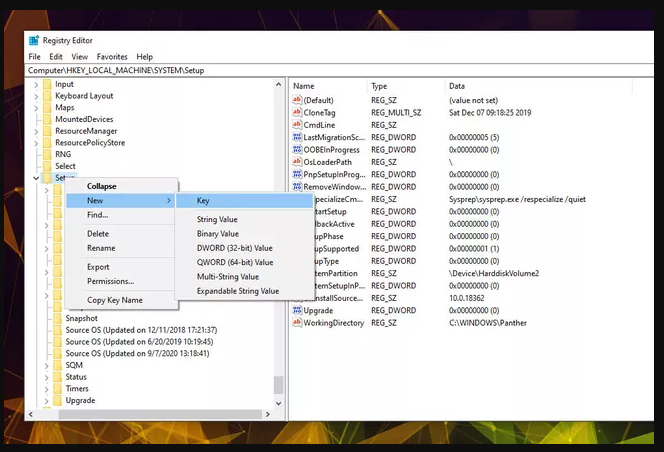664x452 pixels.
Task: Click the ResourcePolicyStore folder icon
Action: [x=47, y=142]
